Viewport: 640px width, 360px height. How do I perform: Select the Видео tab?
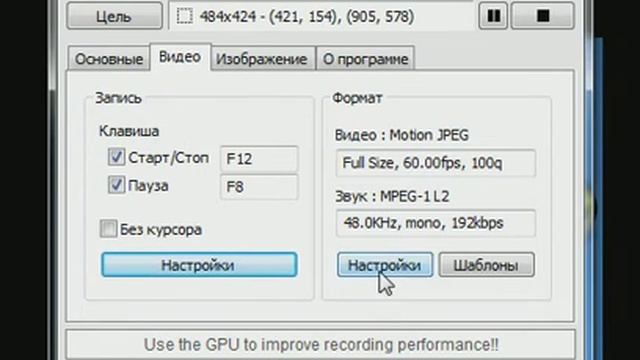[180, 57]
